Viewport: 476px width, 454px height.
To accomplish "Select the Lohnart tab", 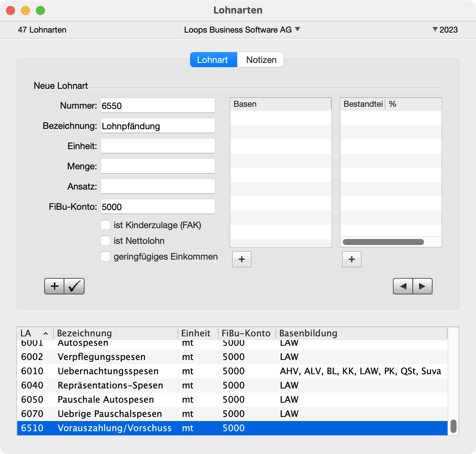I will [213, 60].
